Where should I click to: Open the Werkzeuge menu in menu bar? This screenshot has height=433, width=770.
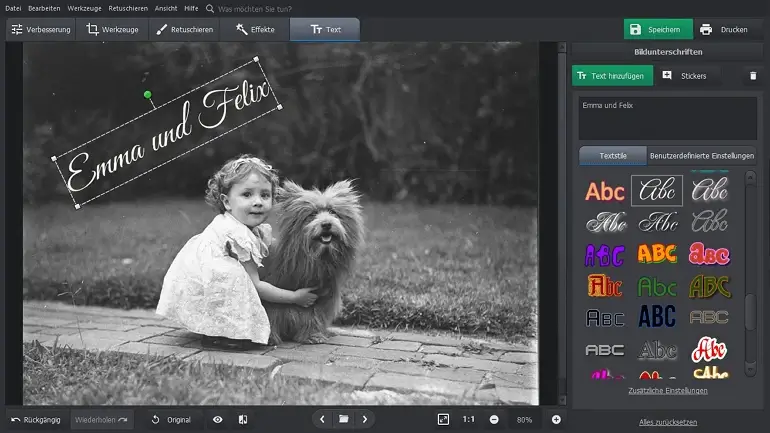[x=84, y=8]
